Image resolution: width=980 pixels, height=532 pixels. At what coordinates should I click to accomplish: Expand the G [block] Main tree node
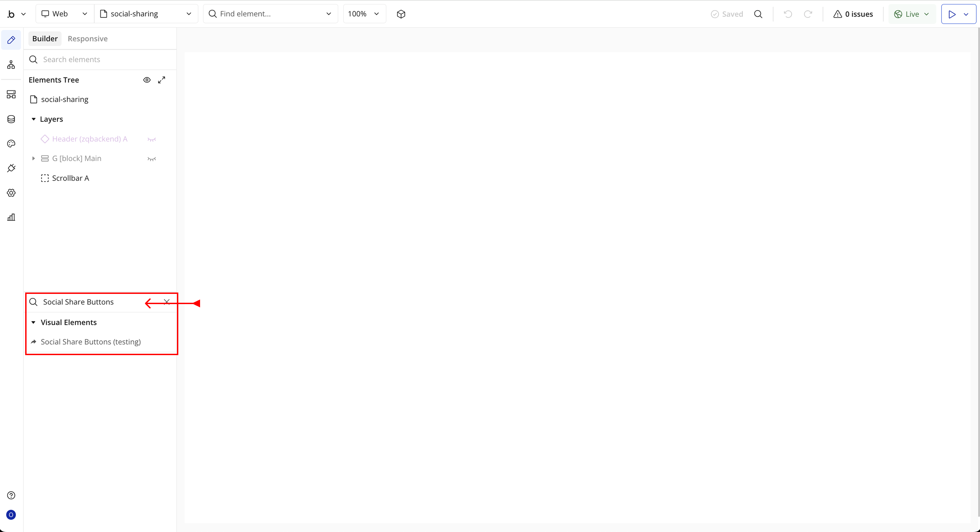[33, 159]
